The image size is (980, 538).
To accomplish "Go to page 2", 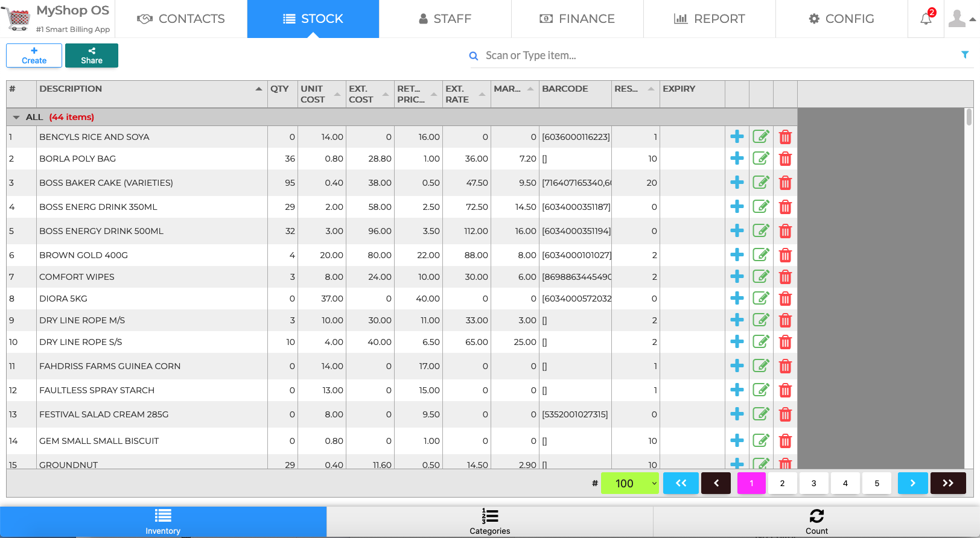I will (x=782, y=483).
